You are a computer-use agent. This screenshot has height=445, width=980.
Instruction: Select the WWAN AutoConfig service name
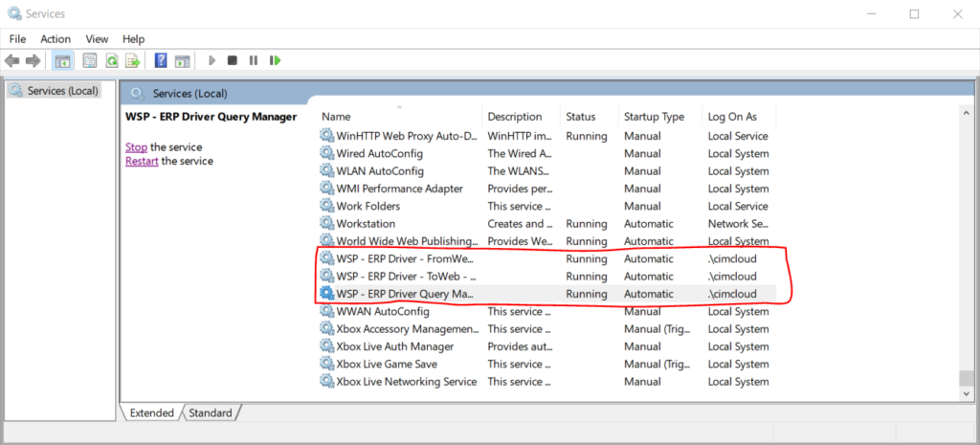tap(383, 311)
